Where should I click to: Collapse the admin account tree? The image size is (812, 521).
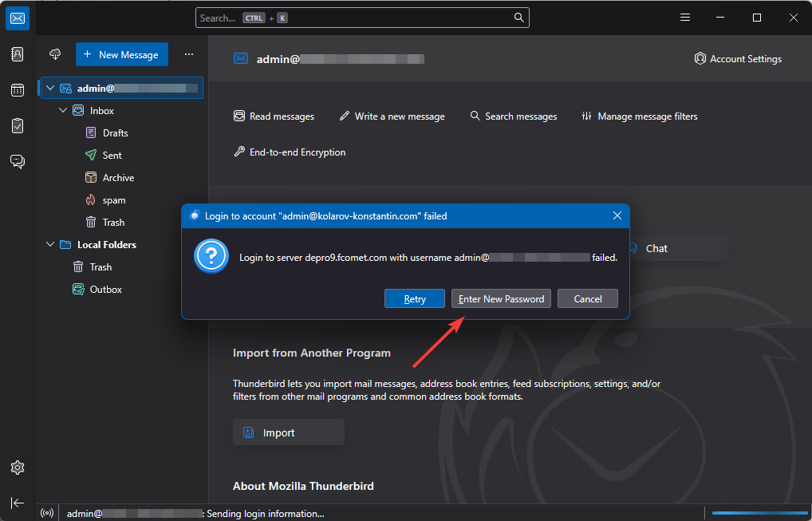point(50,88)
